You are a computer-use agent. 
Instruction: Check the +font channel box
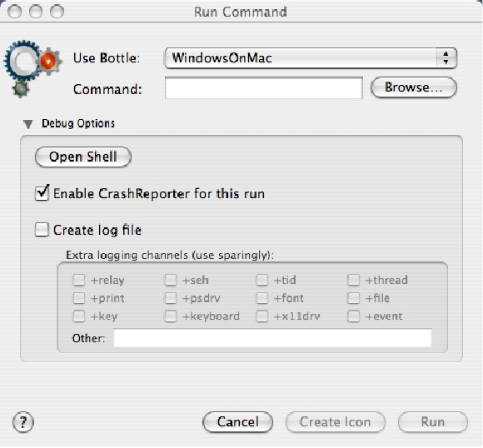262,298
